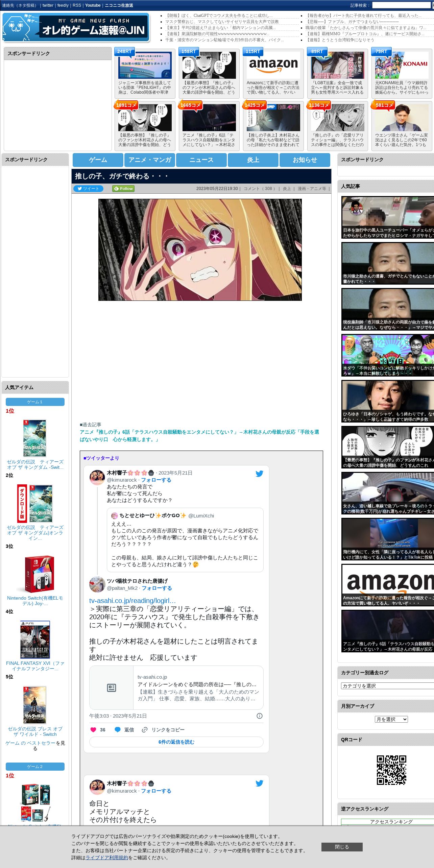
Task: Click ゲーム の ベストセラー link
Action: 30,743
